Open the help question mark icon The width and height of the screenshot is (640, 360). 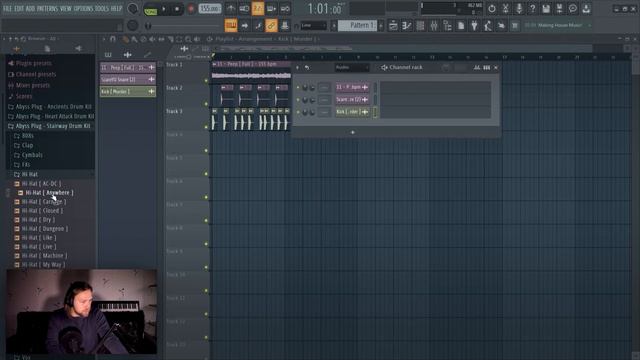[x=532, y=9]
